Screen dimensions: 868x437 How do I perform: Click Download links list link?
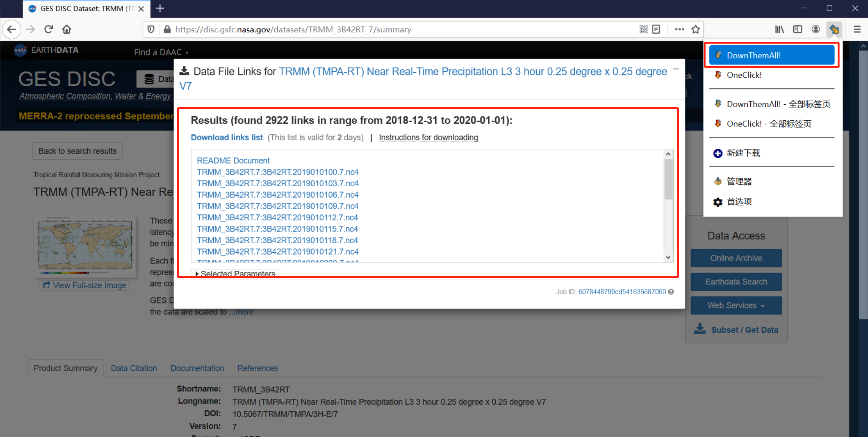pyautogui.click(x=227, y=137)
